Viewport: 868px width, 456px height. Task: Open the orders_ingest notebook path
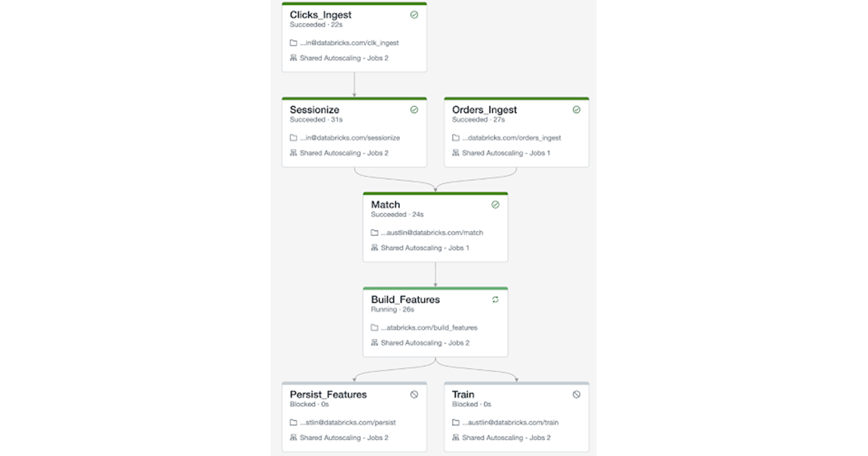tap(511, 138)
